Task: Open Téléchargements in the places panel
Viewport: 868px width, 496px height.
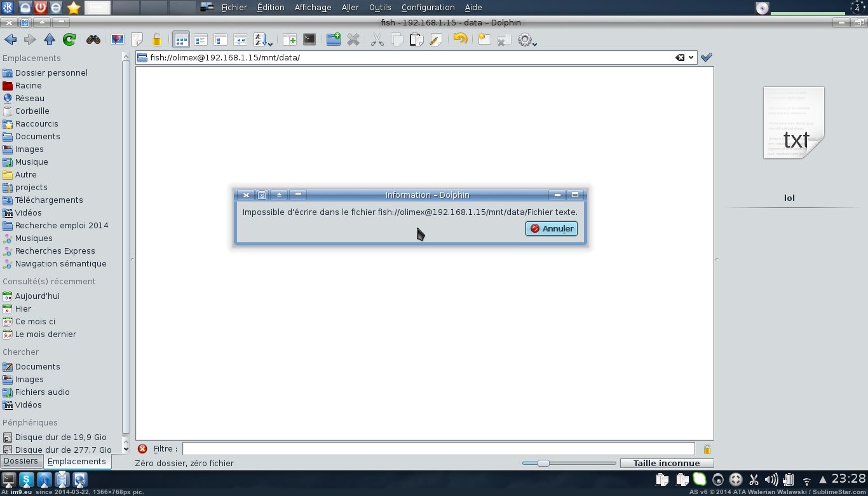Action: coord(49,200)
